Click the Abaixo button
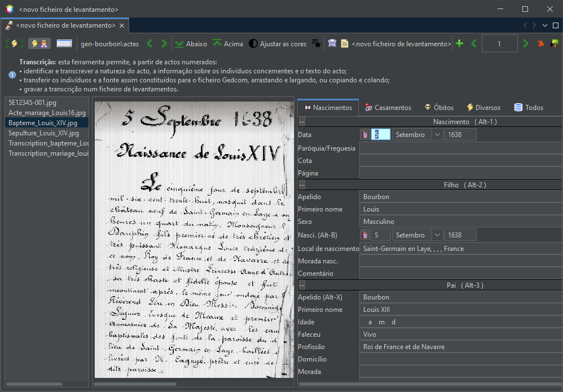Screen dimensions: 563x392 point(191,44)
